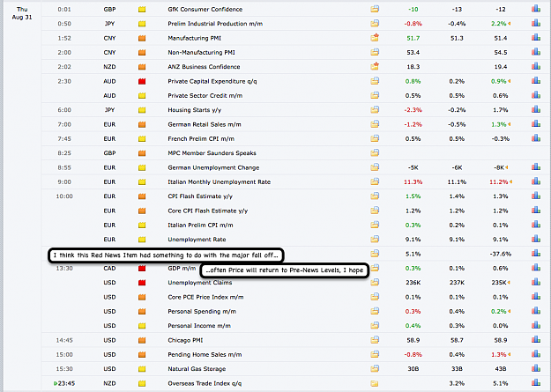Click orange impact icon for Manufacturing PMI
The height and width of the screenshot is (392, 551).
click(x=142, y=38)
